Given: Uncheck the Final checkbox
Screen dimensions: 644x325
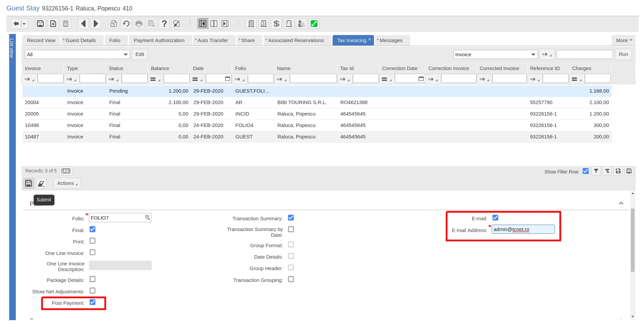Looking at the screenshot, I should coord(92,229).
